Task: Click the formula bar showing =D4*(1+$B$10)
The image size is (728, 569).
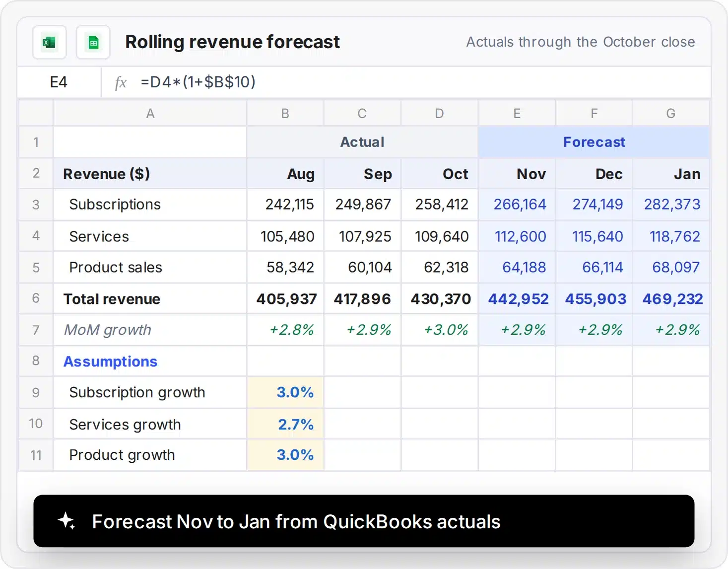Action: click(x=406, y=82)
